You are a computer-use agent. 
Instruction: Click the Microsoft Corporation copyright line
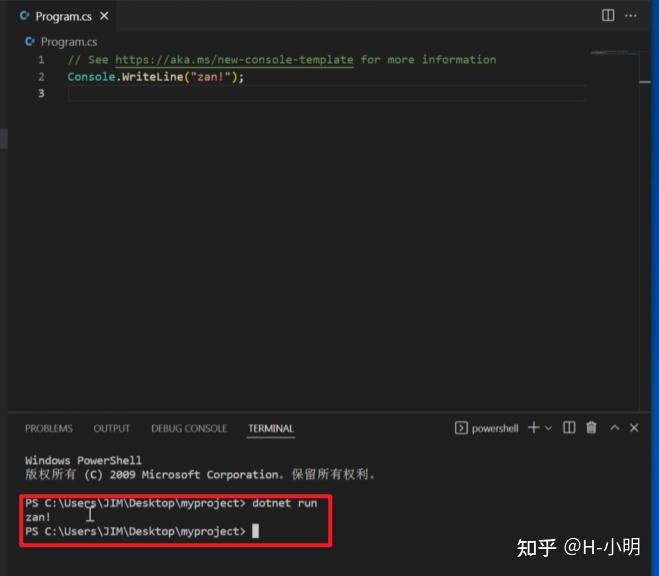click(200, 475)
